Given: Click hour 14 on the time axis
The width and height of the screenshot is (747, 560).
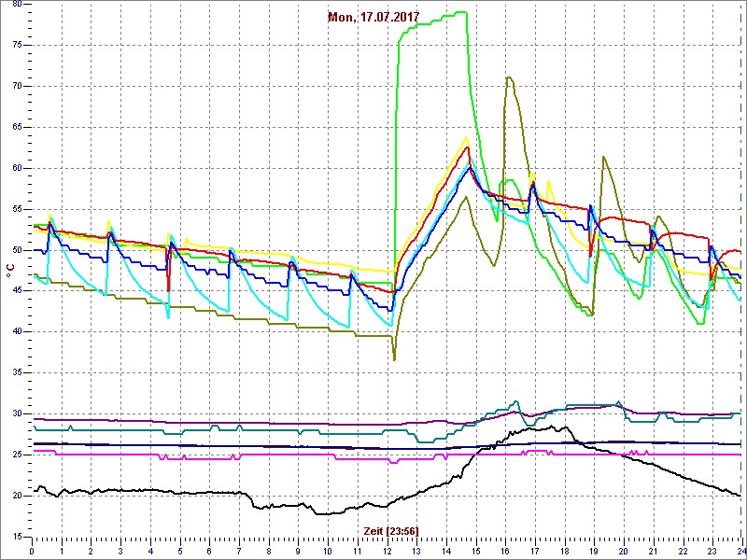Looking at the screenshot, I should [446, 550].
